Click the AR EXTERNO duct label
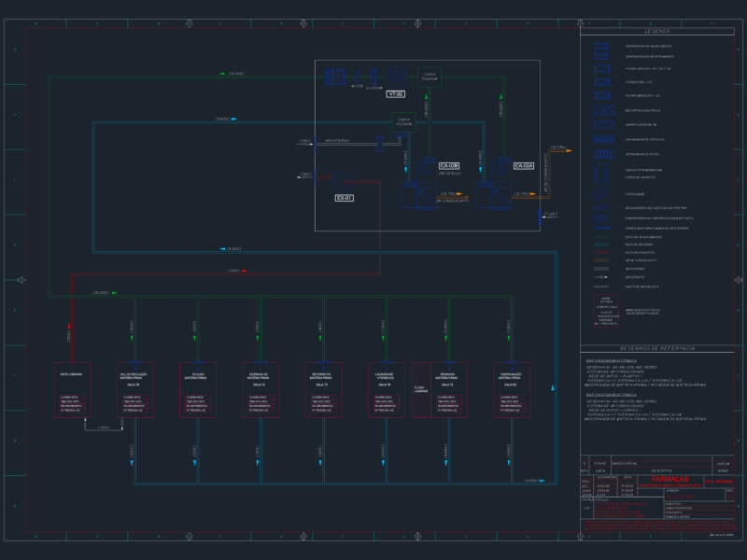 337,141
